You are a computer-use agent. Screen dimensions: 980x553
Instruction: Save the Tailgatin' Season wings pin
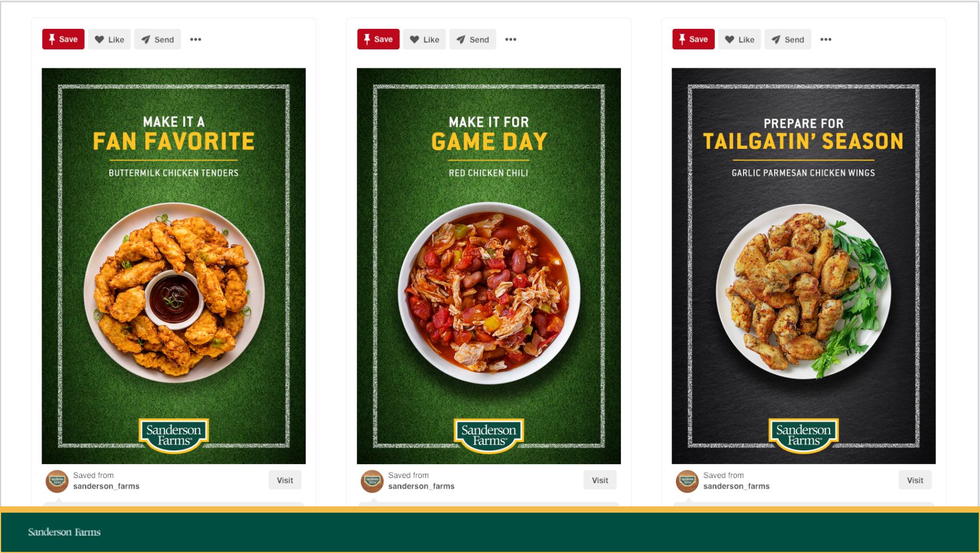(x=694, y=39)
